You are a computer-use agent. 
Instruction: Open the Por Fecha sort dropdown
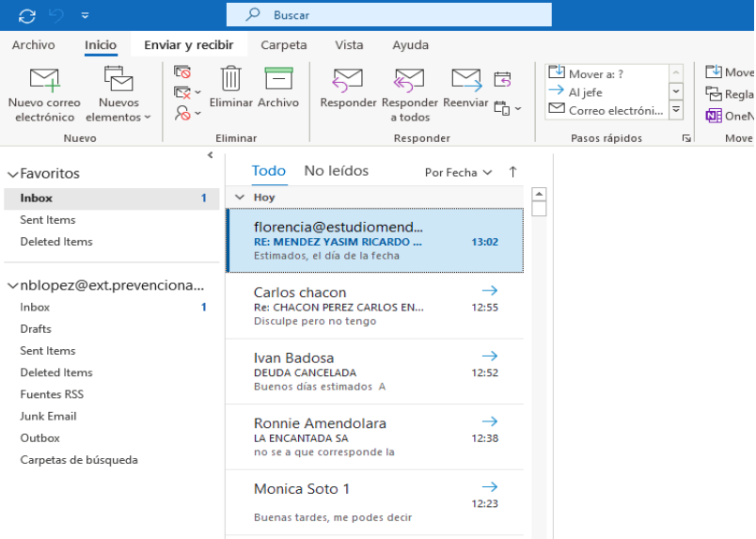pyautogui.click(x=458, y=172)
